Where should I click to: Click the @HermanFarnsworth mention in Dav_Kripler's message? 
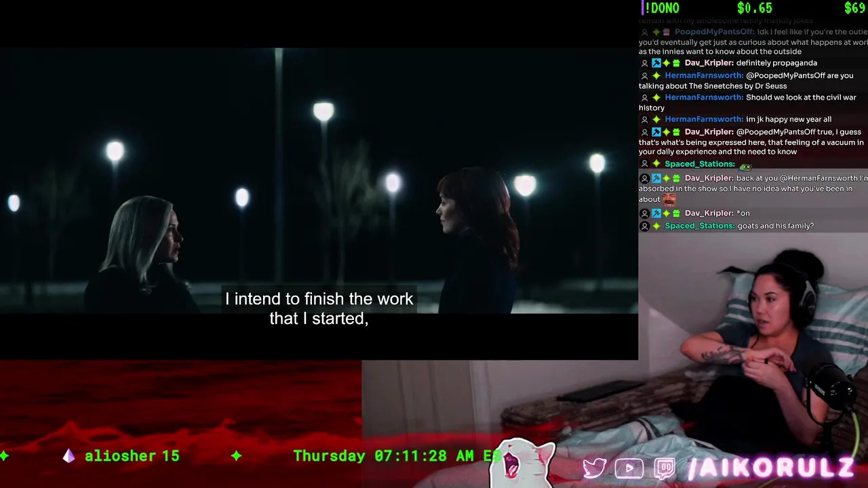pos(818,178)
